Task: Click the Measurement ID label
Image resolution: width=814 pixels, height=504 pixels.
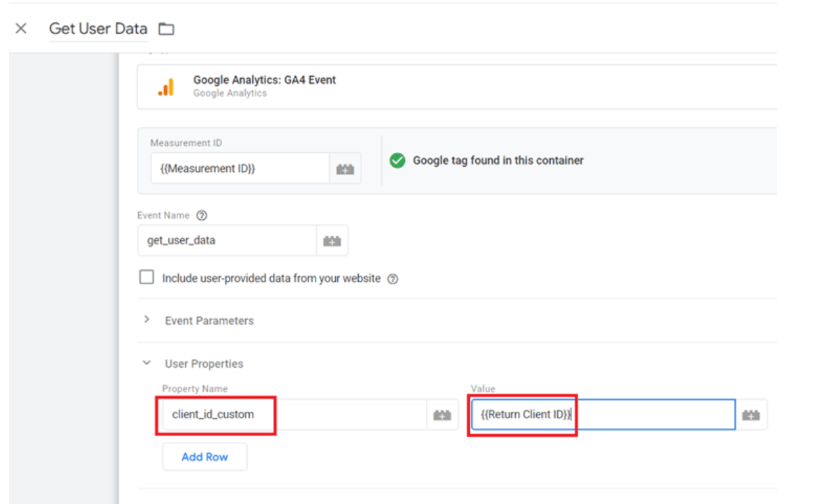Action: tap(186, 142)
